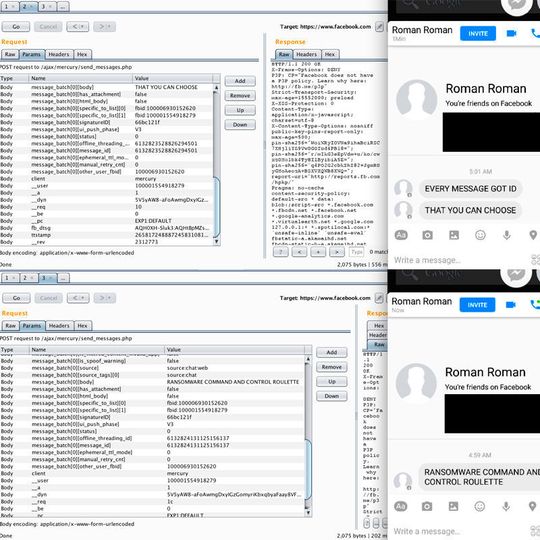
Task: Click Down beside lower params table
Action: coord(332,396)
